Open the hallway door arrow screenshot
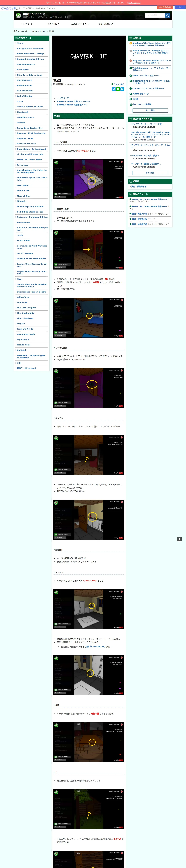186x868 pixels. [x=89, y=250]
